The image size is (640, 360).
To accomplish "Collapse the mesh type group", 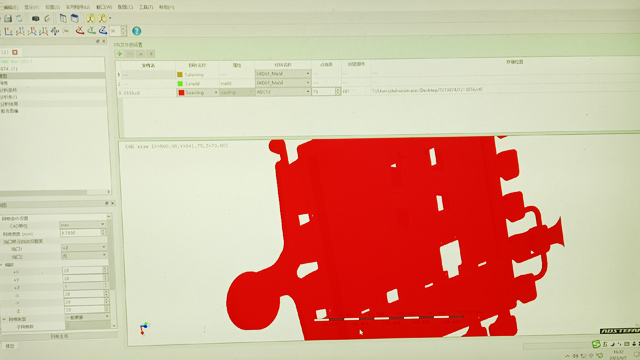I will pyautogui.click(x=4, y=319).
